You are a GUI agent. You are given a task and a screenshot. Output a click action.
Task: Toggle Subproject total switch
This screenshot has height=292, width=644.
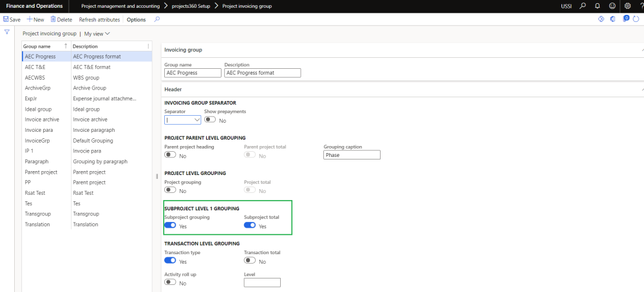(250, 225)
